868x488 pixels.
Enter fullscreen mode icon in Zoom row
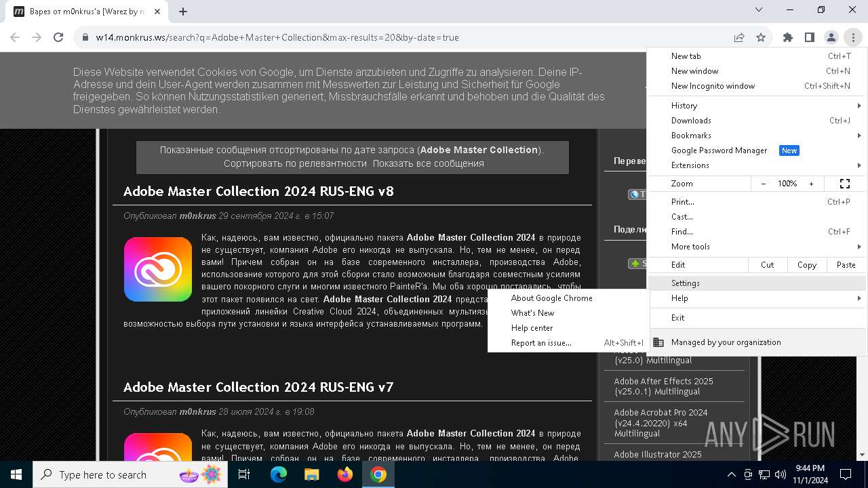845,184
